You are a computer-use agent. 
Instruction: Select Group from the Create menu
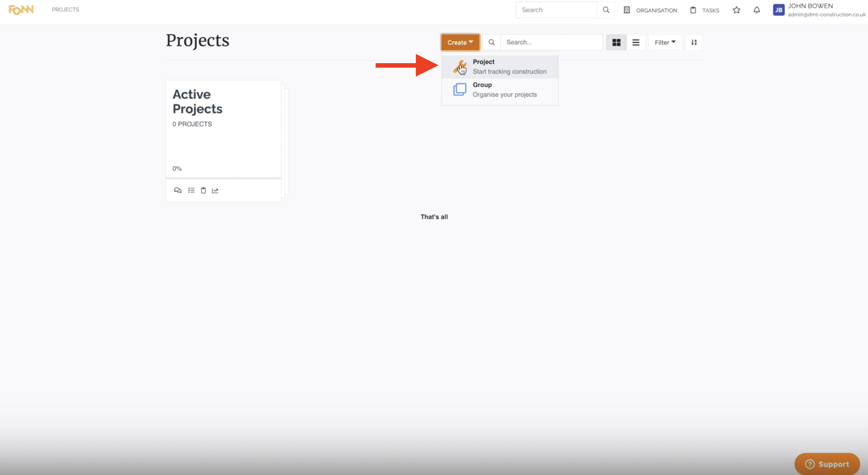pos(500,89)
